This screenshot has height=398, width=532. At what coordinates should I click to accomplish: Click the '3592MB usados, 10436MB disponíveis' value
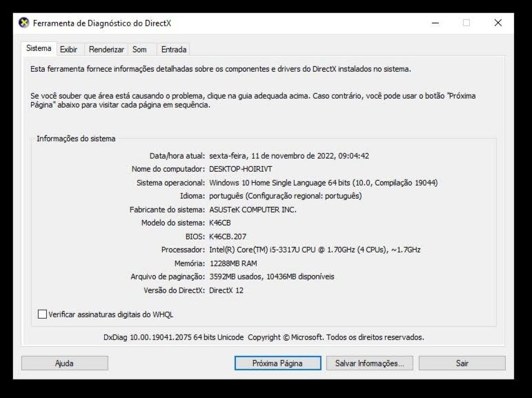coord(272,277)
